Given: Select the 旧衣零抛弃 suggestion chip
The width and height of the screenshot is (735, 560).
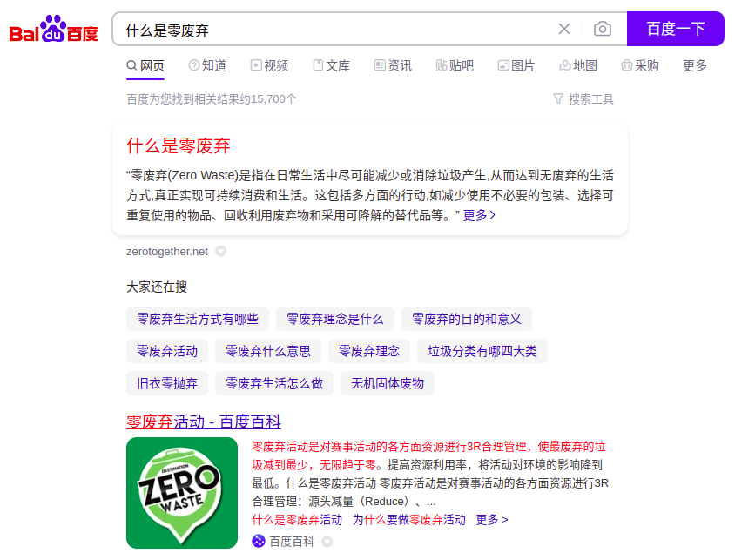Looking at the screenshot, I should 167,383.
